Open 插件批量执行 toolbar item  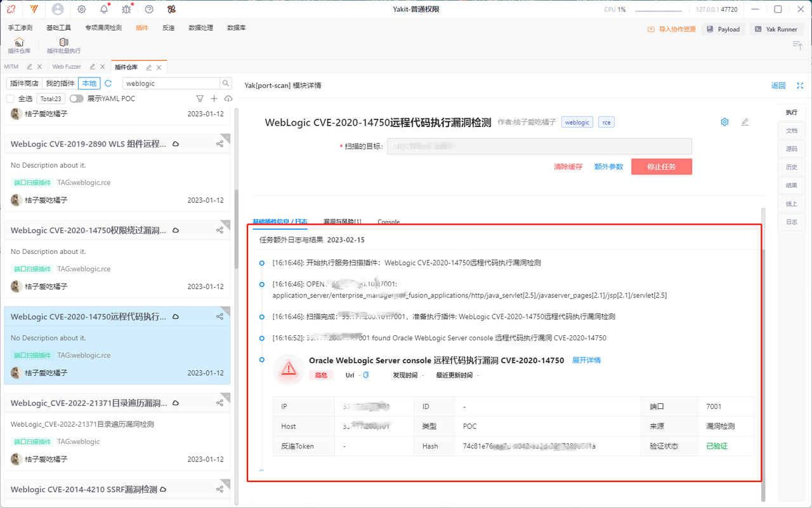click(x=64, y=46)
